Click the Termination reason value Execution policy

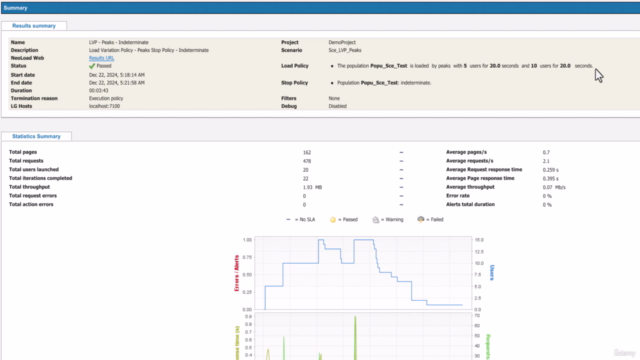click(x=106, y=98)
